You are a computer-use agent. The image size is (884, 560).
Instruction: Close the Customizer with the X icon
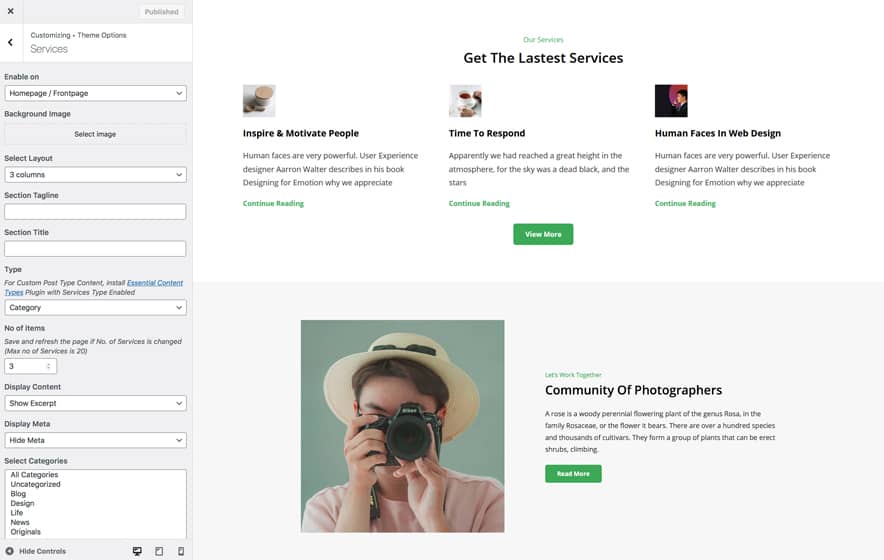coord(11,11)
